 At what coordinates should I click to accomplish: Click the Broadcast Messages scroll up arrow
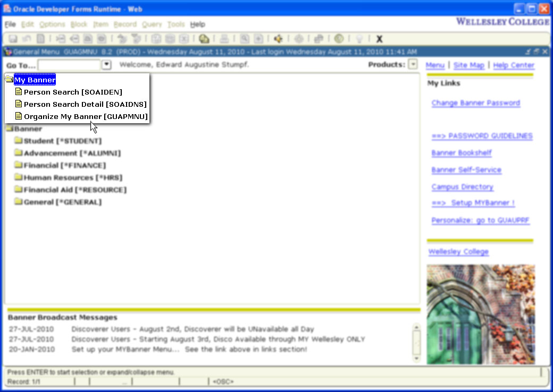click(416, 328)
